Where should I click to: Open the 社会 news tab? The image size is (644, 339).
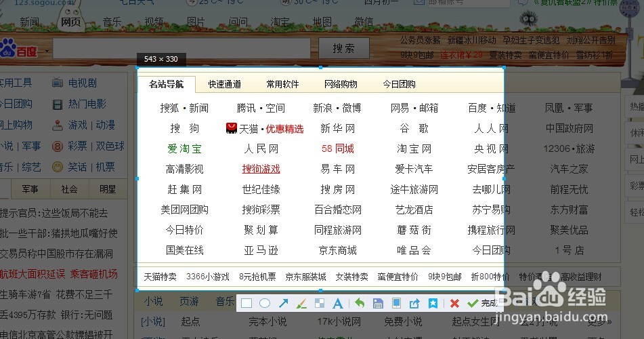(69, 189)
